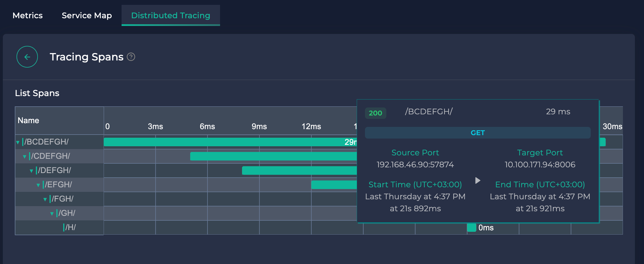Viewport: 644px width, 264px height.
Task: Toggle the /GH/ expand arrow
Action: point(52,214)
